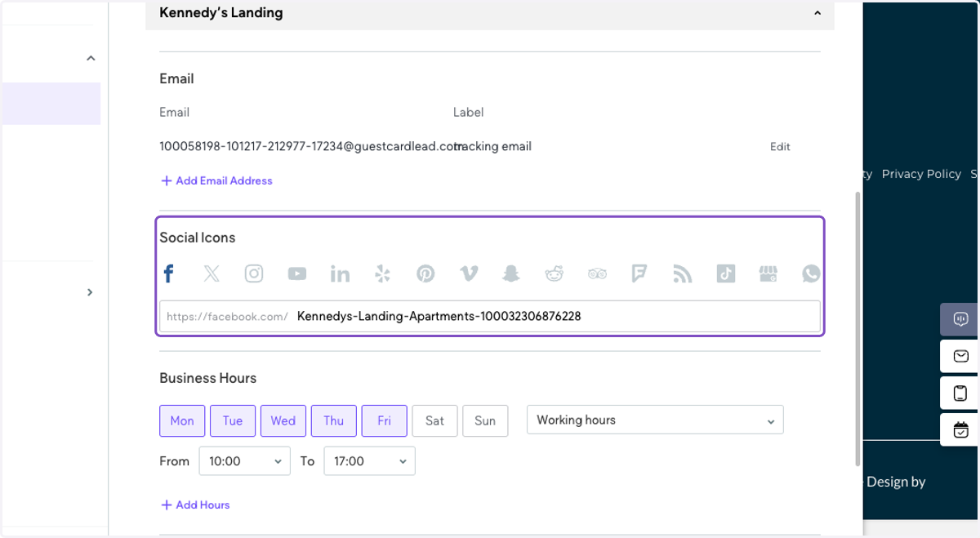Select the Instagram social icon

[x=254, y=273]
